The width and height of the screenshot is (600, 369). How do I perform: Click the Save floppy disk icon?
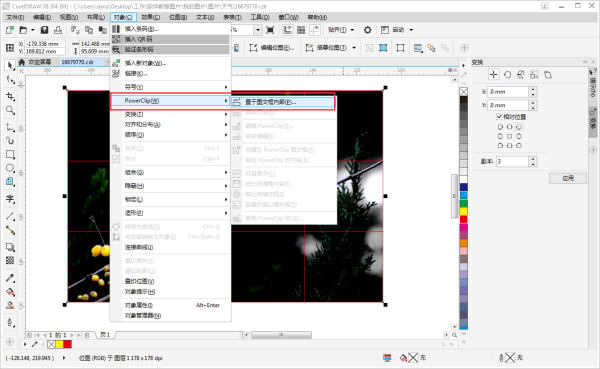click(45, 30)
